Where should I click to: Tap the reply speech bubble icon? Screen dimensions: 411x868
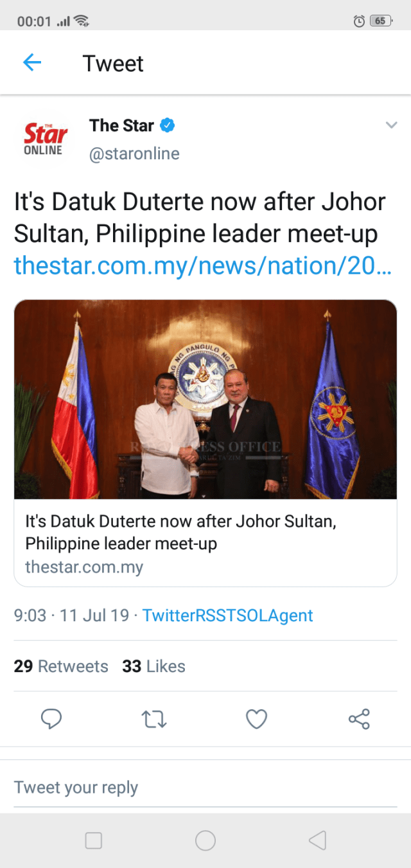[x=51, y=719]
